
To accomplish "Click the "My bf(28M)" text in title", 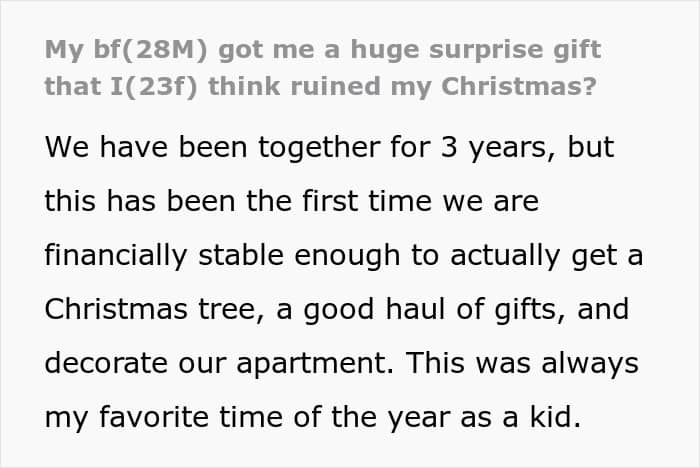I will [126, 50].
